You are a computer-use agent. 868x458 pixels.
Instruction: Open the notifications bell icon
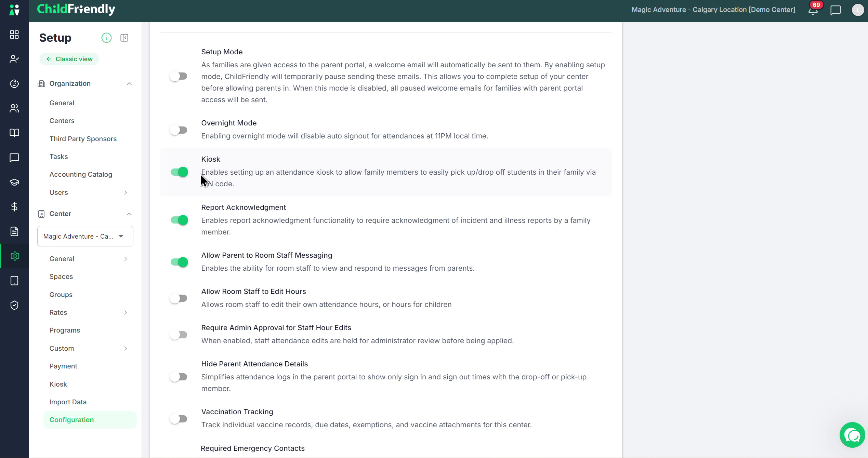point(813,10)
